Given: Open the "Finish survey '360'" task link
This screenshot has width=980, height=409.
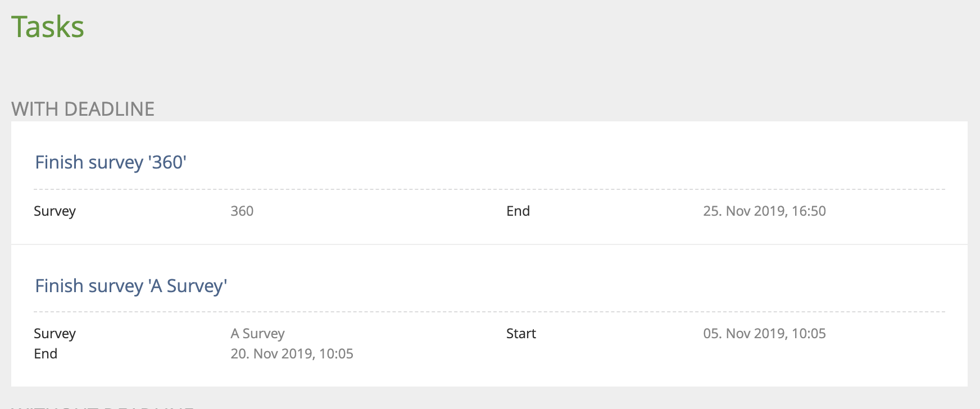Looking at the screenshot, I should (x=111, y=162).
